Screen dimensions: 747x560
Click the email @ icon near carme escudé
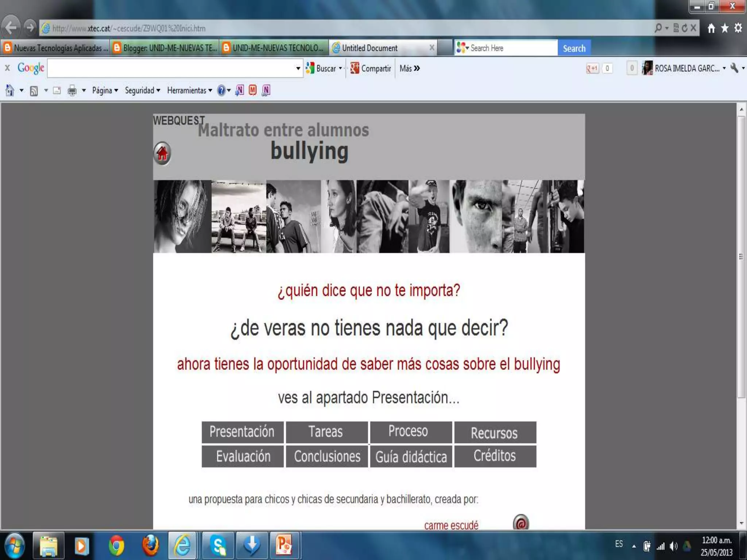(x=520, y=523)
